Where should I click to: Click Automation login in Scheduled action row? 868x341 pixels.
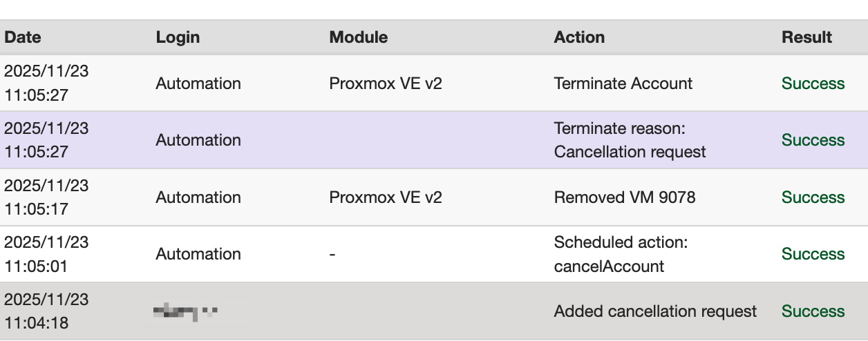click(198, 254)
